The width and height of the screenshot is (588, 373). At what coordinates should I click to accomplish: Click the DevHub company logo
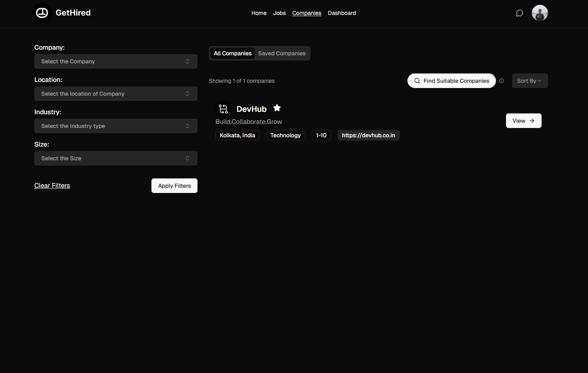223,109
